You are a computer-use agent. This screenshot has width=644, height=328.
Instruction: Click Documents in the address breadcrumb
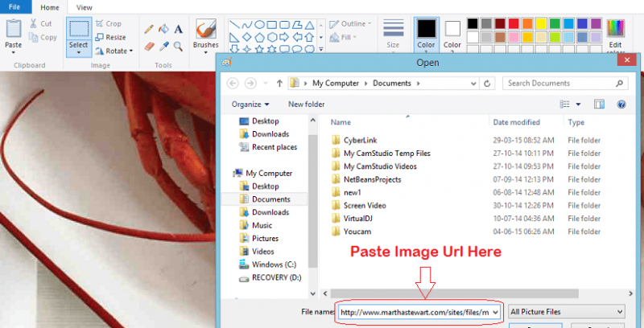(x=392, y=84)
